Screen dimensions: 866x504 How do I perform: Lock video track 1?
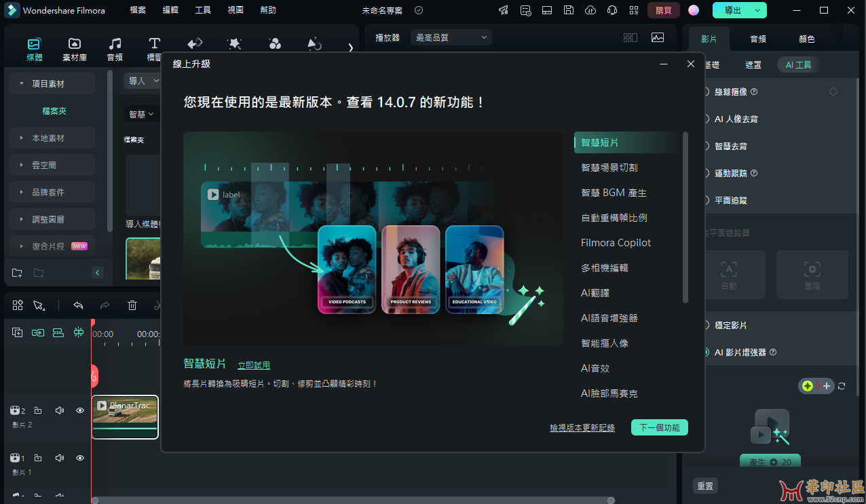click(x=38, y=458)
